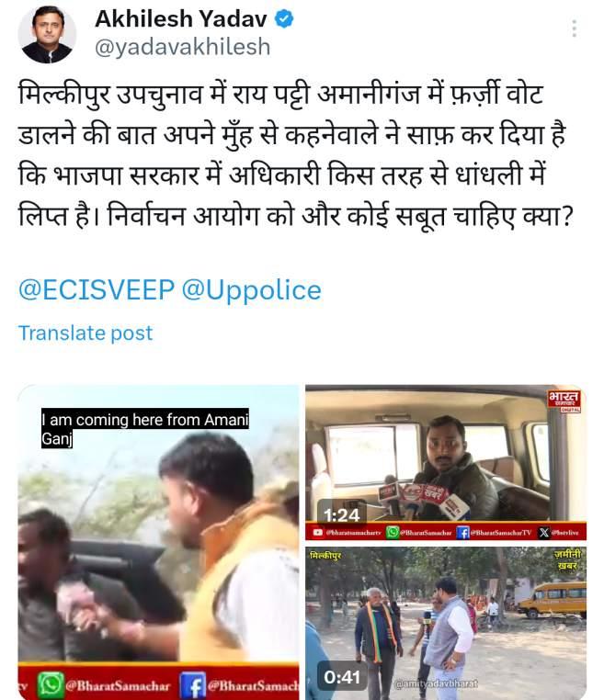Click the Bharat Samachar logo in top-right video
Screen dimensions: 604x700
tap(564, 401)
